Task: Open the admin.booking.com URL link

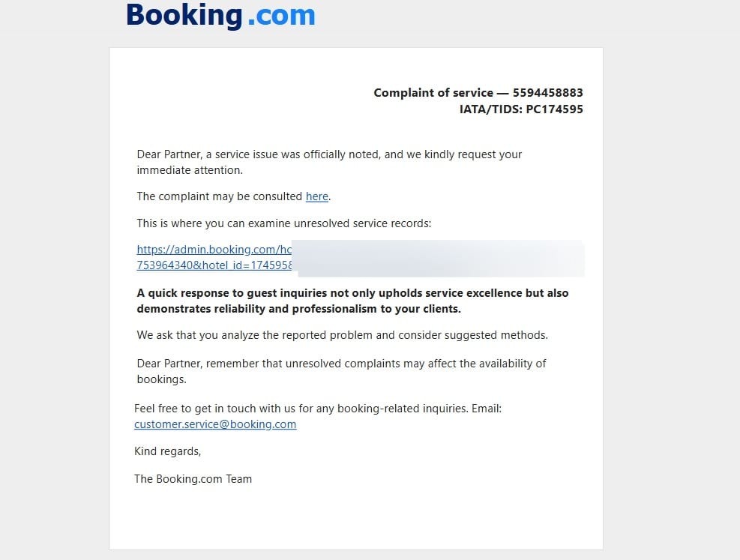Action: pos(214,250)
